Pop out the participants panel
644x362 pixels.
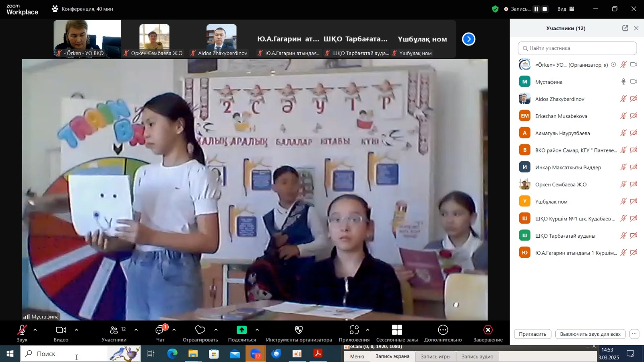[x=625, y=28]
